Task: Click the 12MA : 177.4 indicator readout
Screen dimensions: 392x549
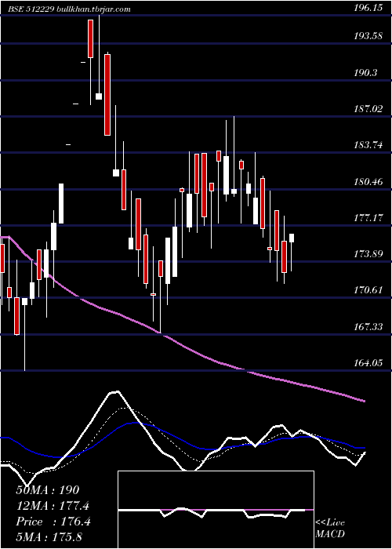Action: click(53, 506)
